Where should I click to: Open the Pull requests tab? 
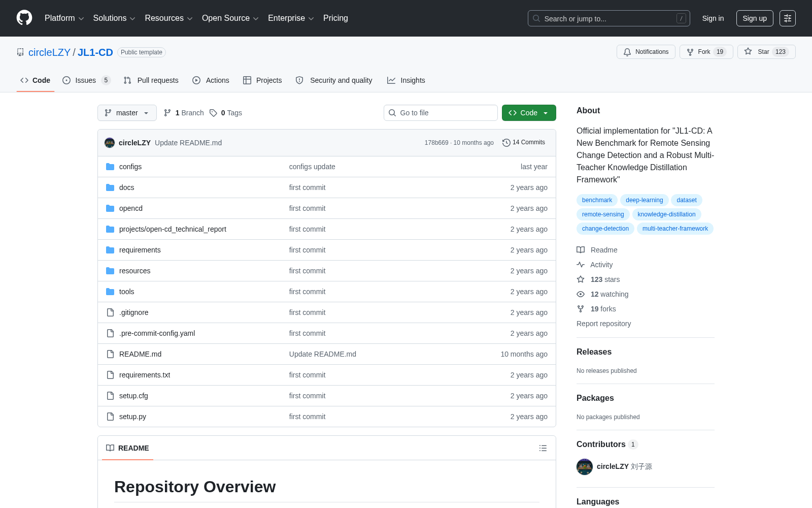point(151,80)
